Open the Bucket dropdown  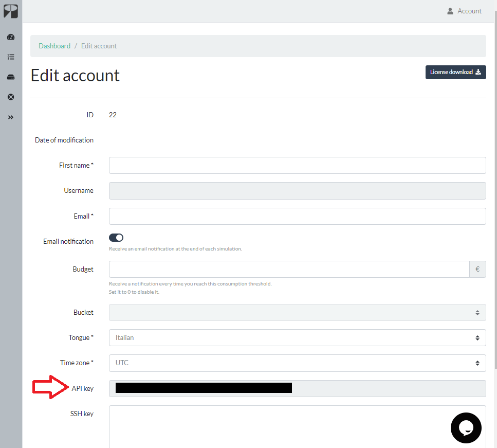(297, 313)
